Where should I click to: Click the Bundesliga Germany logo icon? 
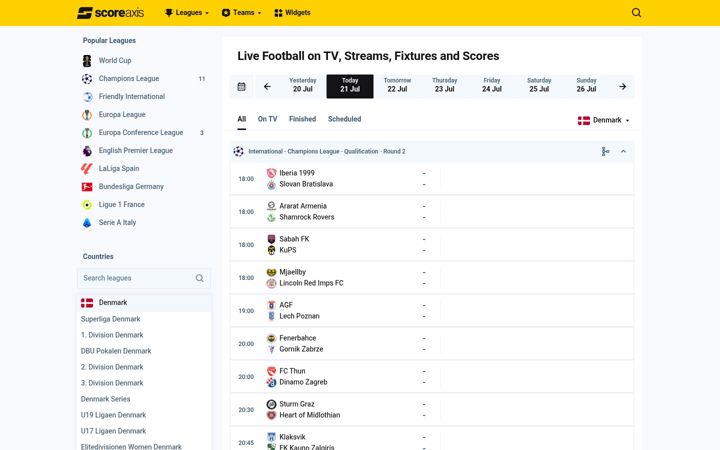[87, 186]
